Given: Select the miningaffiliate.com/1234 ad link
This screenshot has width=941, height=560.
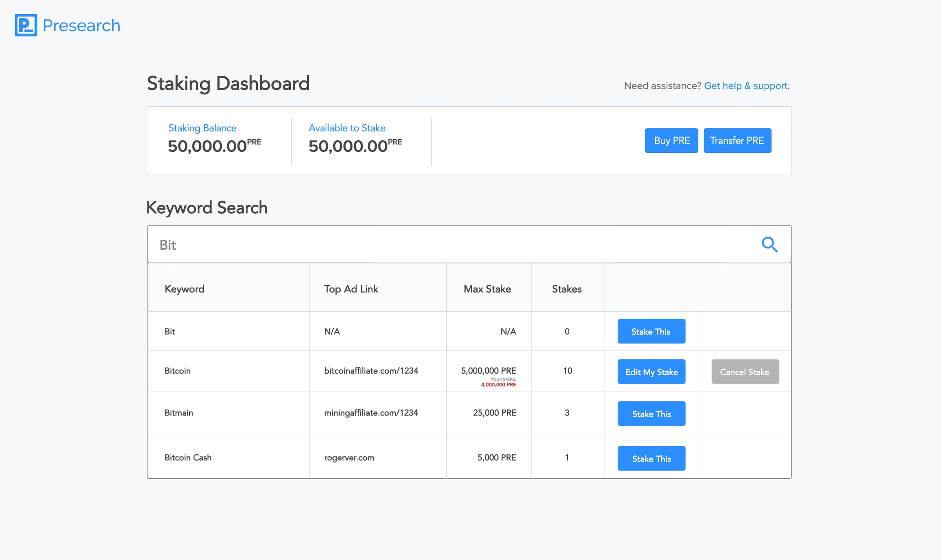Looking at the screenshot, I should 371,413.
